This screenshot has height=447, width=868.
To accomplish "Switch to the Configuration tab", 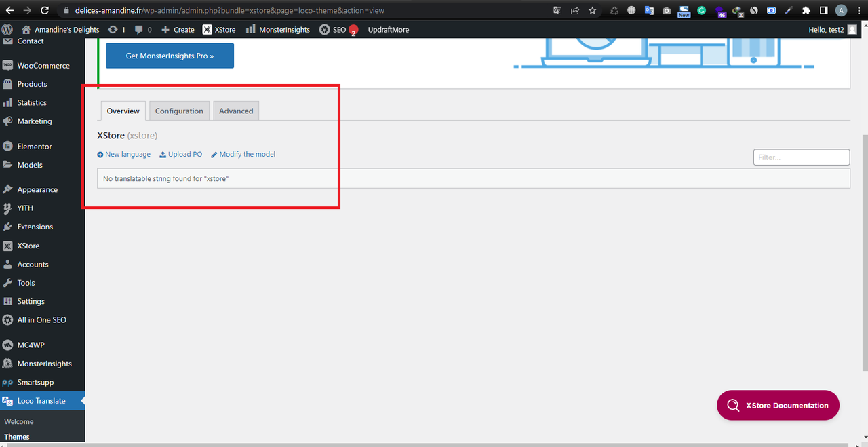I will pyautogui.click(x=179, y=111).
